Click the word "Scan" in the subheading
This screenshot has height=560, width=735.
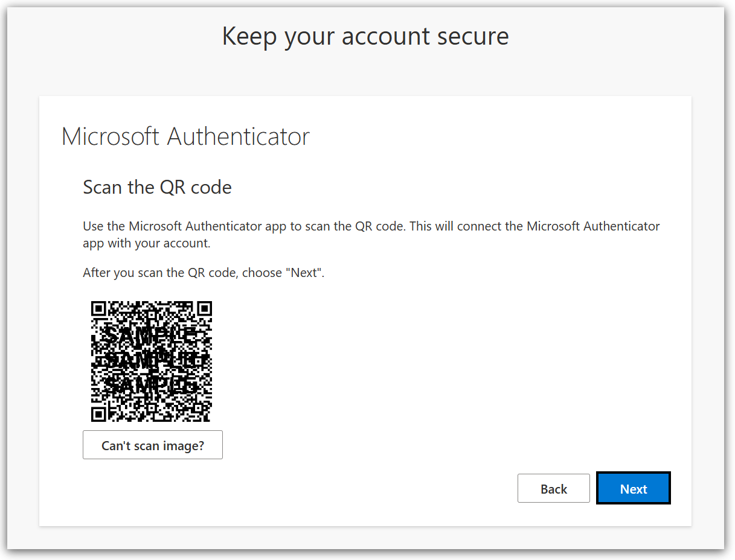[x=102, y=187]
